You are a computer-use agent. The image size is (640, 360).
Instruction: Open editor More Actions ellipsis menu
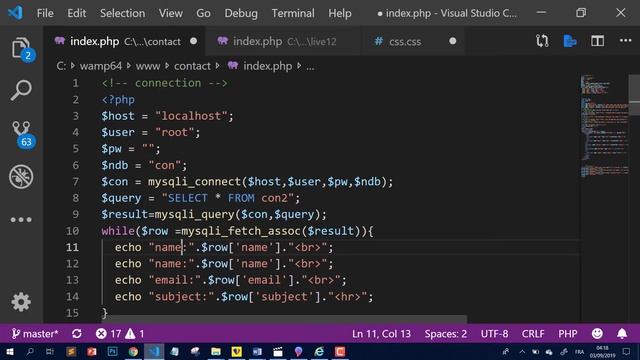[x=625, y=40]
